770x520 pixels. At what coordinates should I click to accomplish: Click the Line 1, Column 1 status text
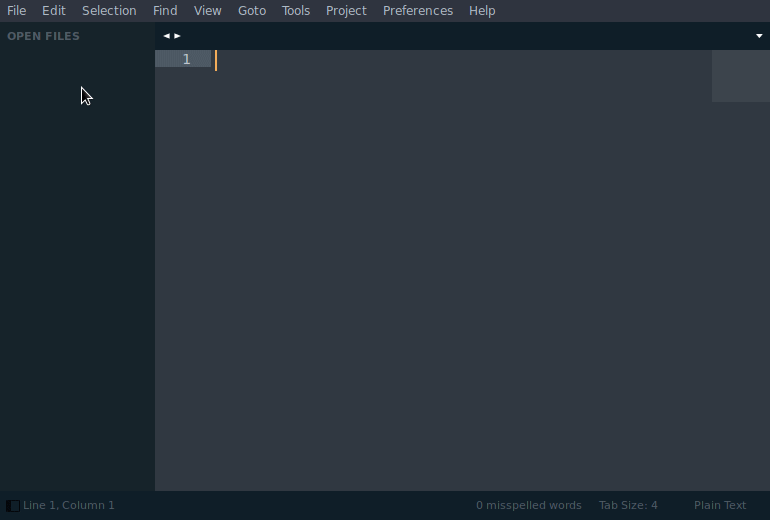click(x=69, y=506)
